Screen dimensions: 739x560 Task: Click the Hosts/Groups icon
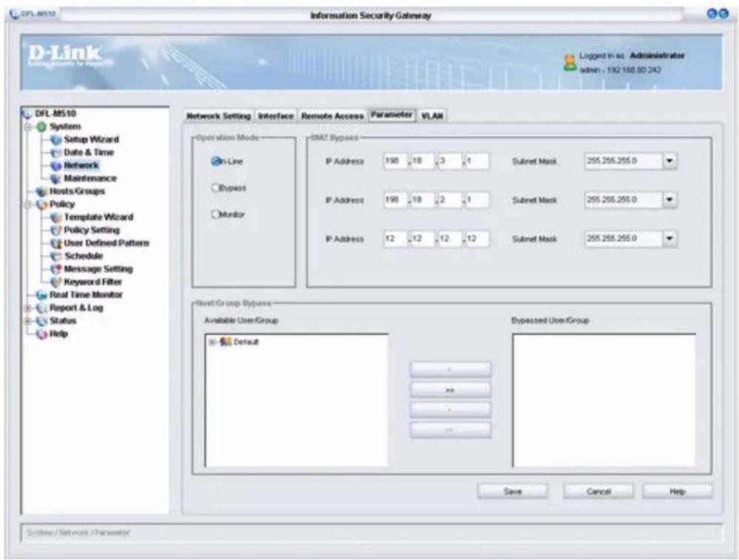pos(42,191)
